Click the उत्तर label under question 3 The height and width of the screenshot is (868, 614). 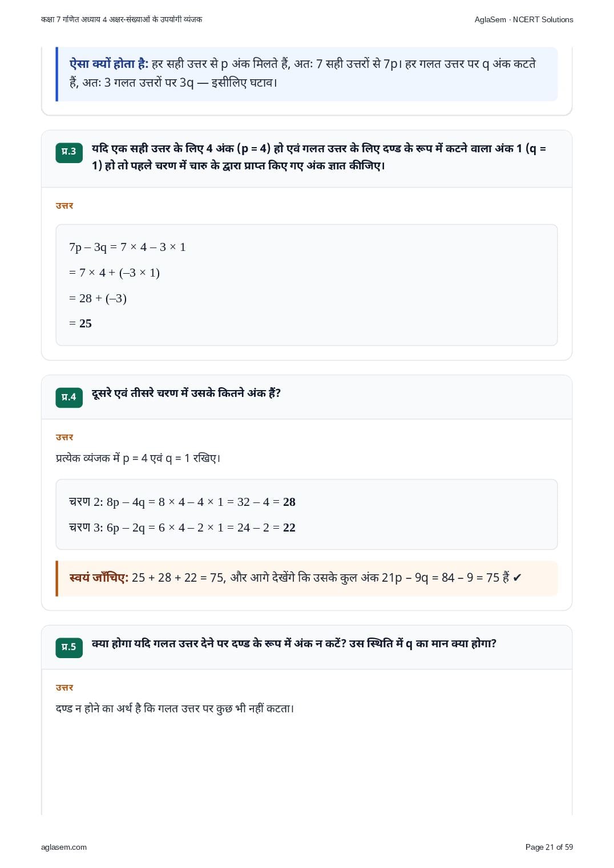click(x=64, y=206)
